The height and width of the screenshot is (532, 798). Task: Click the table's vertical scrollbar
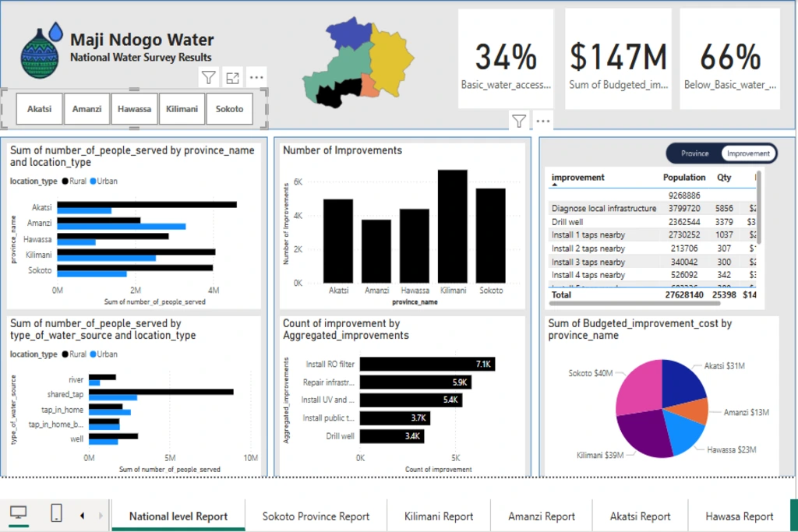(x=759, y=207)
